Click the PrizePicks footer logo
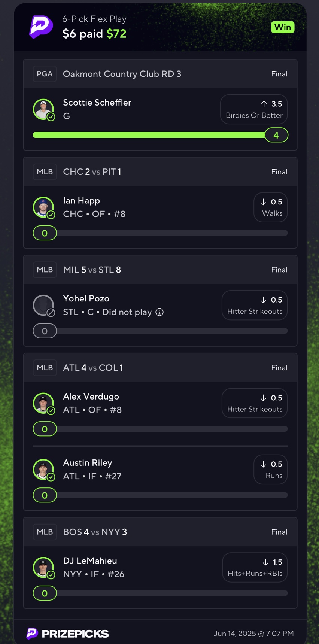319x644 pixels. point(67,634)
